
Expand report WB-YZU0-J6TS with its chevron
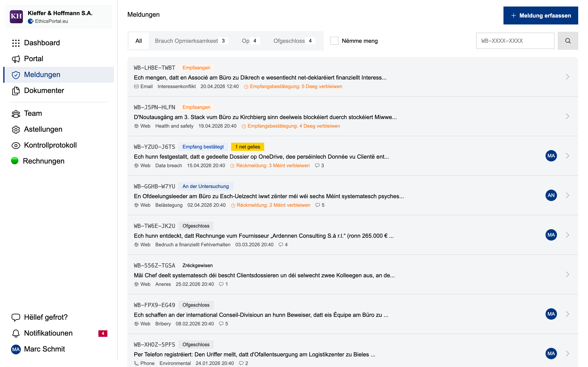[568, 156]
